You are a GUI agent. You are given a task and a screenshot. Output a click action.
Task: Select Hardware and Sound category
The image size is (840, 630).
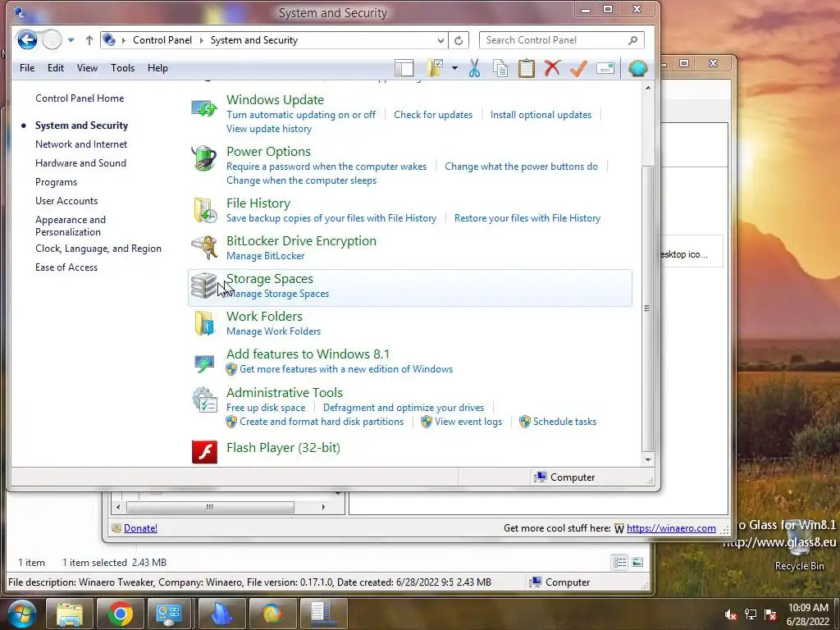tap(80, 163)
